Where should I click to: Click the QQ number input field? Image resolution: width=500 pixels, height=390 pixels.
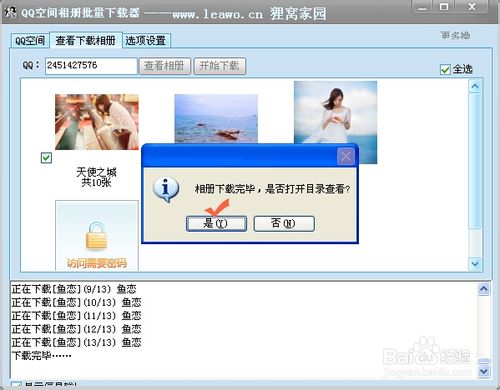[91, 66]
